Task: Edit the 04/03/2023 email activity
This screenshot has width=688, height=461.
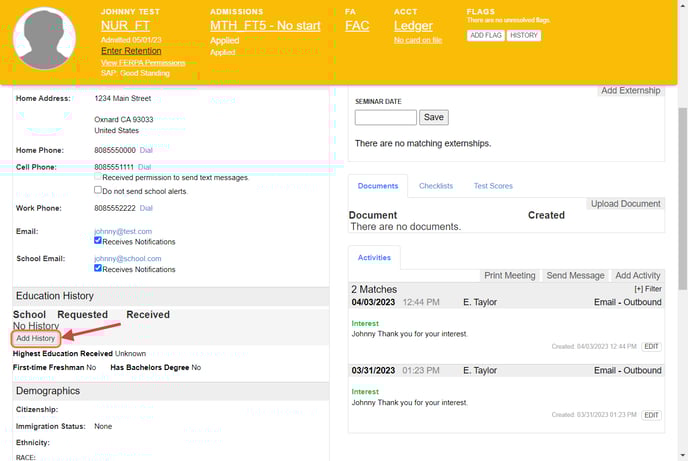Action: pyautogui.click(x=651, y=346)
